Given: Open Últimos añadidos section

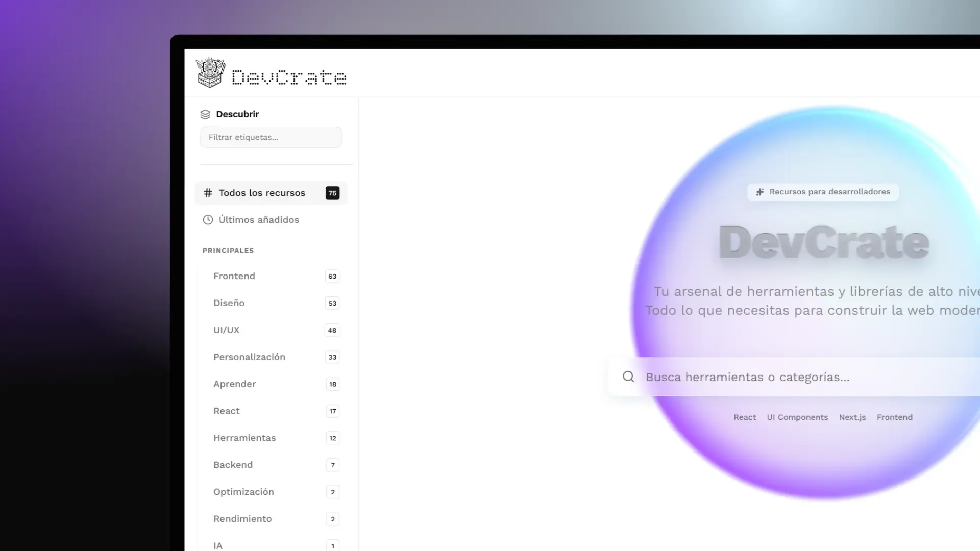Looking at the screenshot, I should pos(259,220).
